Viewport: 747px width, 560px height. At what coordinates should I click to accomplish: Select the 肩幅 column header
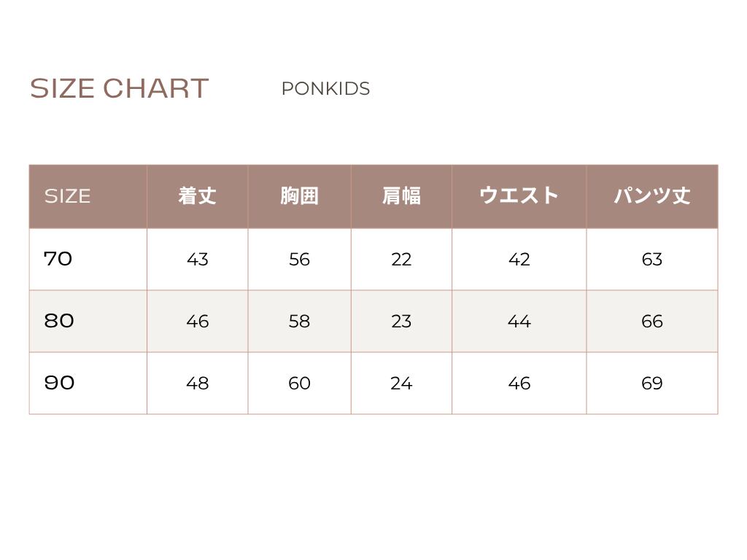point(401,196)
